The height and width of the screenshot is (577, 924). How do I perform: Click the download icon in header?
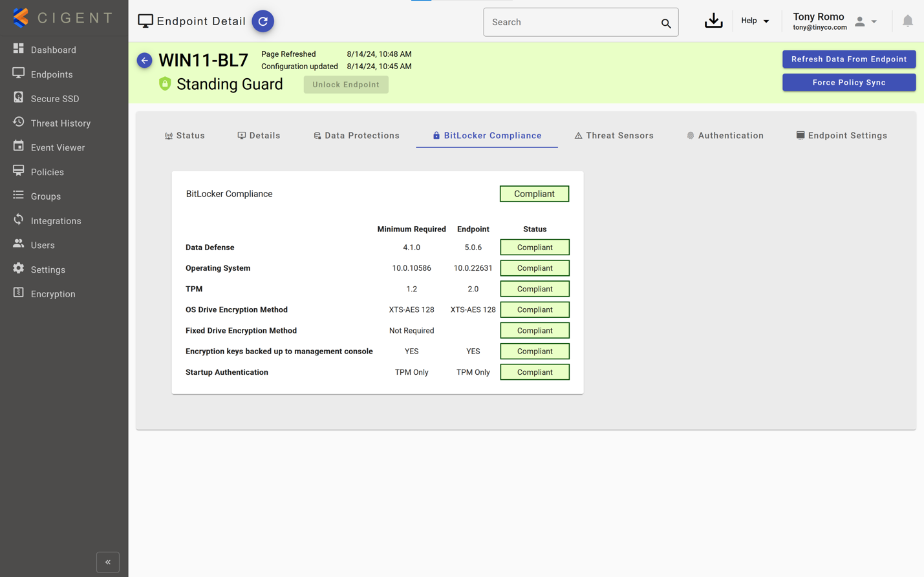coord(713,21)
